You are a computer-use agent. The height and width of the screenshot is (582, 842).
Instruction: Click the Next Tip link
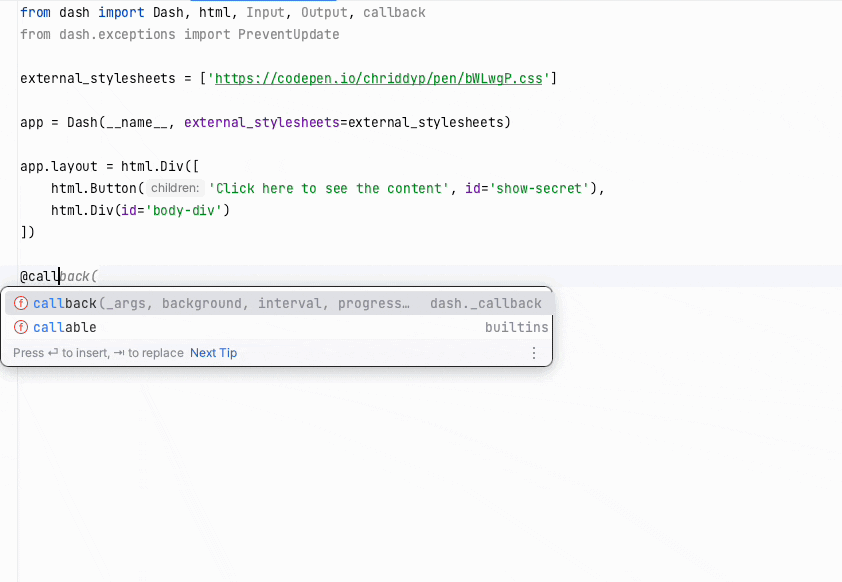pos(213,353)
